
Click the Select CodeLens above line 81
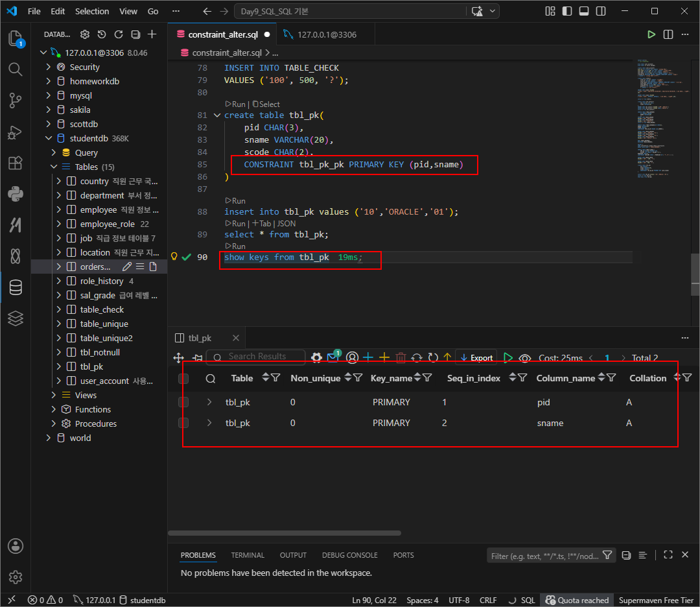click(x=266, y=104)
